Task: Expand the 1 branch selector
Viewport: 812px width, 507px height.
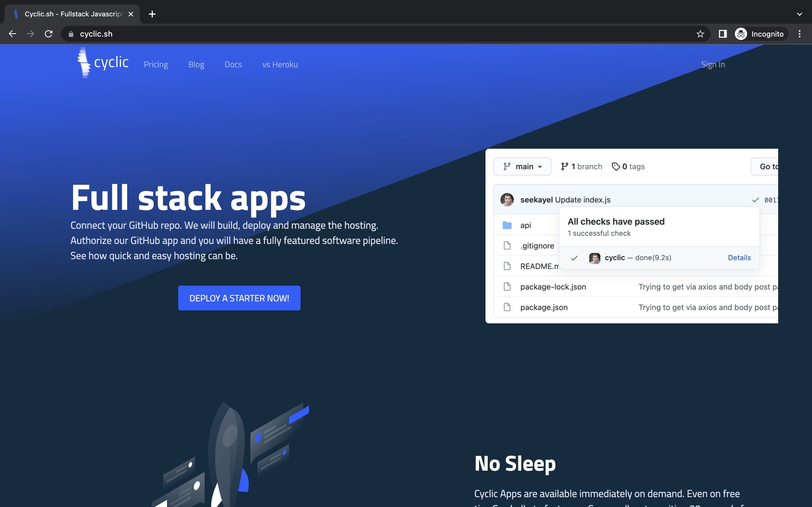Action: pyautogui.click(x=581, y=166)
